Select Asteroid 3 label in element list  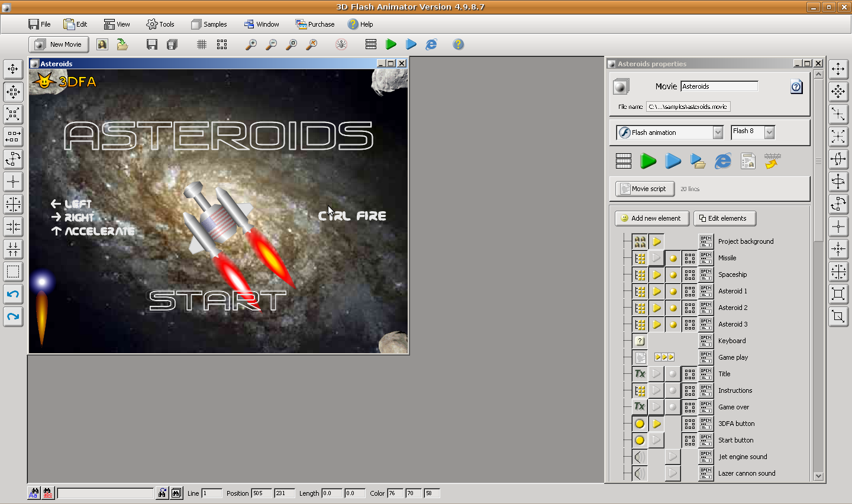(732, 324)
